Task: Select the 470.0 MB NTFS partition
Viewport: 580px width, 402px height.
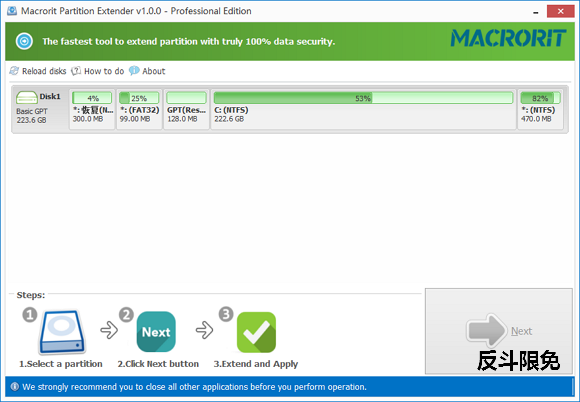Action: coord(540,109)
